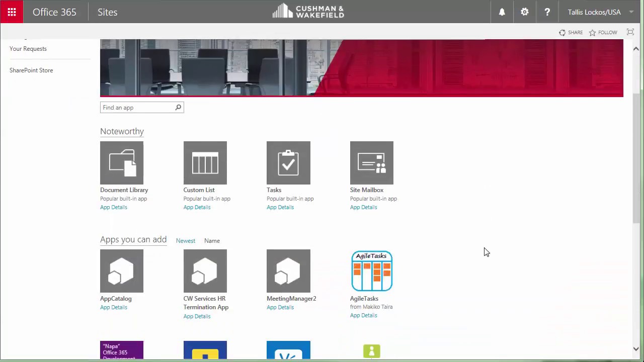Select the MeetingManager2 app tile icon
Screen dimensions: 644x362
point(288,271)
